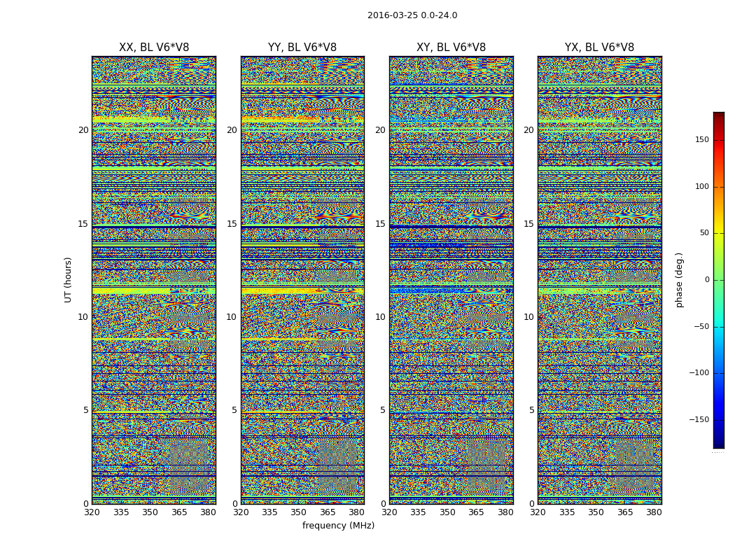The image size is (735, 560).
Task: Click the XY waterfall phase plot
Action: coord(451,280)
